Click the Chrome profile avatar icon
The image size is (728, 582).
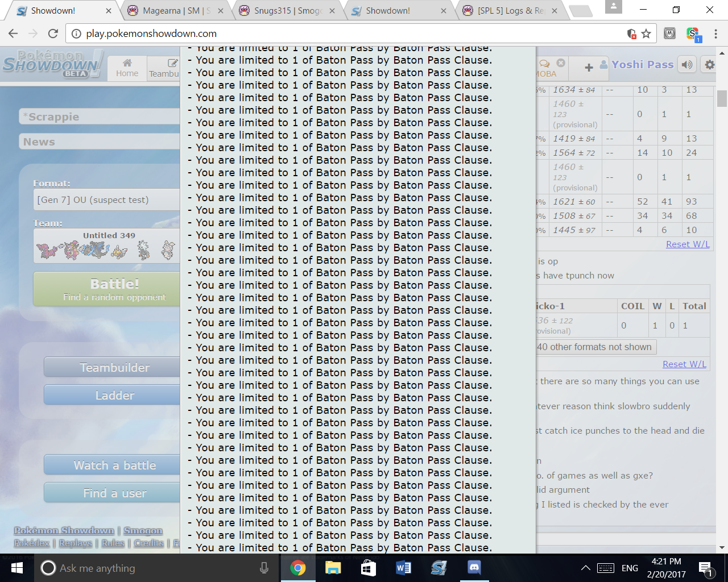point(613,6)
